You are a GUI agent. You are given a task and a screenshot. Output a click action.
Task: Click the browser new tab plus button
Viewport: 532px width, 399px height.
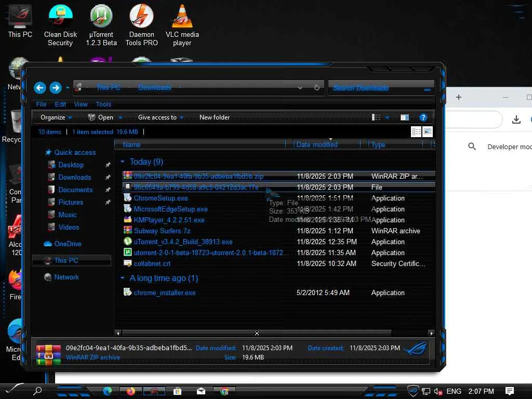coord(459,97)
